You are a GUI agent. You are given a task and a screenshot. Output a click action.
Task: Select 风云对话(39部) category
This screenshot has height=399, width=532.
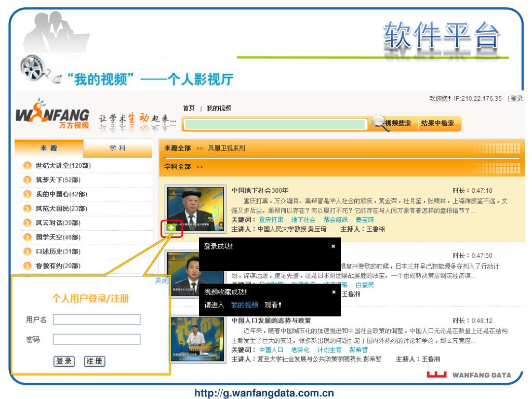point(58,222)
